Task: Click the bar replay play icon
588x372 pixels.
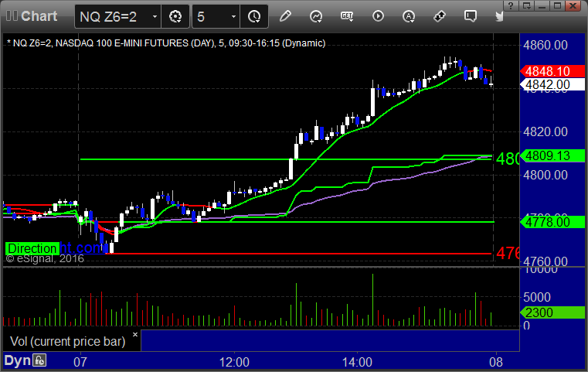Action: pos(378,16)
